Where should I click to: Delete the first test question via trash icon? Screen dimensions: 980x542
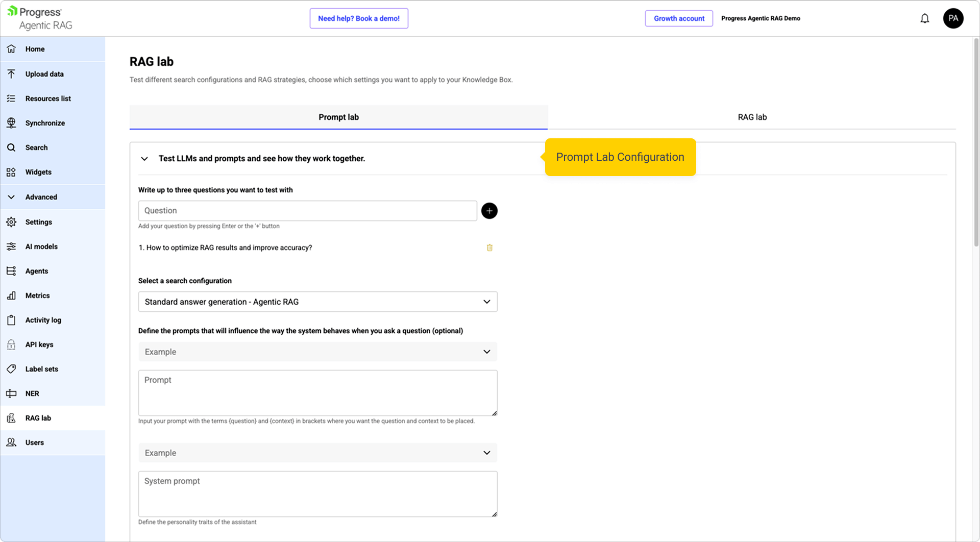[x=489, y=248]
